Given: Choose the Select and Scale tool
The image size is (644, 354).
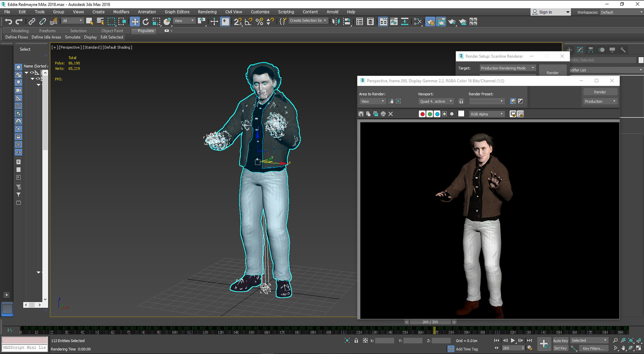Looking at the screenshot, I should (157, 22).
